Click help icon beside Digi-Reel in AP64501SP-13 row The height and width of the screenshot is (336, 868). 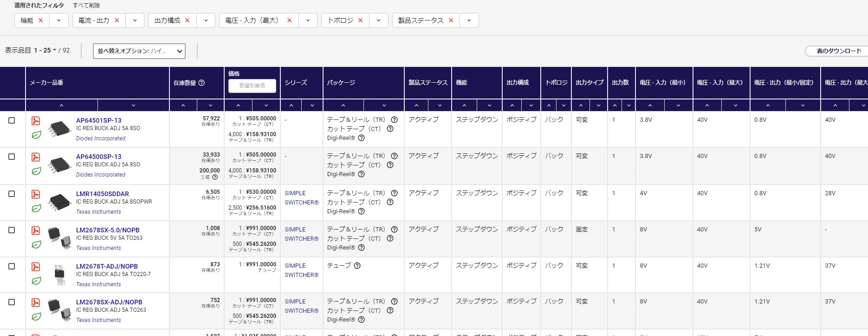(361, 138)
